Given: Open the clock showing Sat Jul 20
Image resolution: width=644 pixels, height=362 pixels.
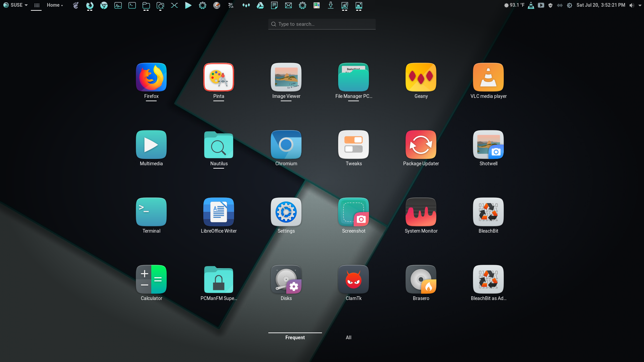Looking at the screenshot, I should pos(601,5).
